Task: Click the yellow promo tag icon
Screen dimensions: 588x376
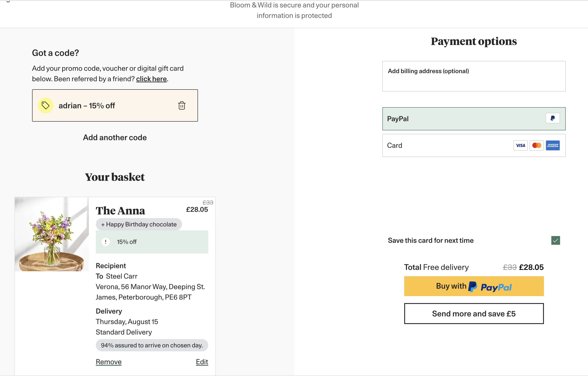Action: pyautogui.click(x=45, y=105)
